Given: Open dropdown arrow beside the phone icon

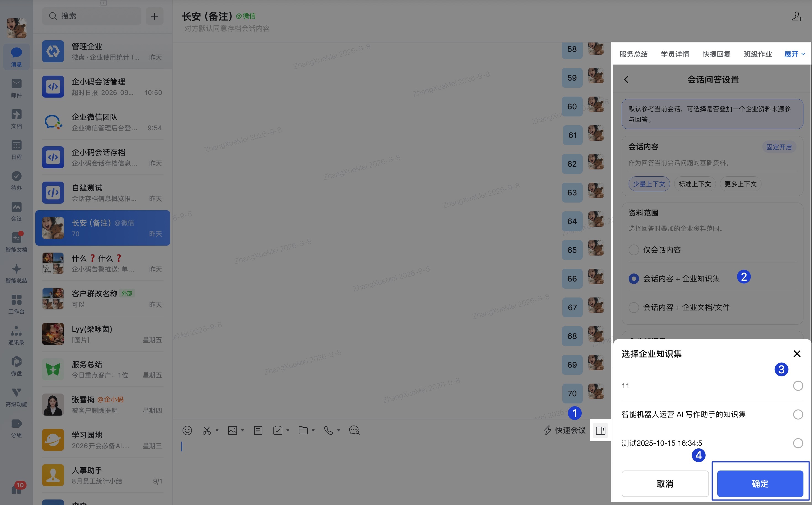Looking at the screenshot, I should point(338,430).
